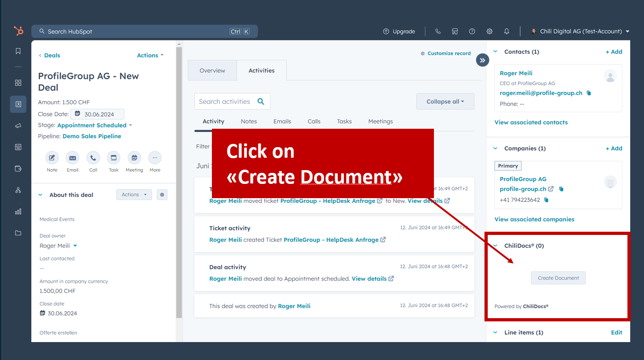Open Bookmarks in the left sidebar
The image size is (644, 360).
coord(18,51)
